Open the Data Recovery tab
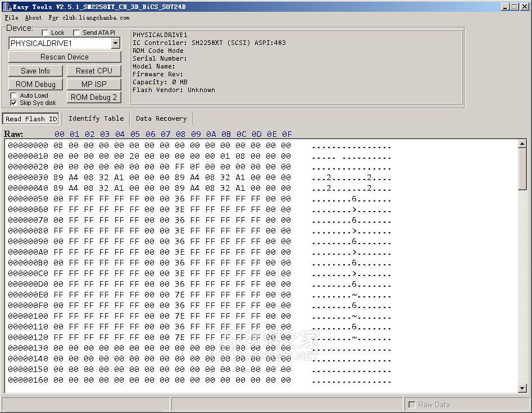This screenshot has height=413, width=532. point(161,118)
